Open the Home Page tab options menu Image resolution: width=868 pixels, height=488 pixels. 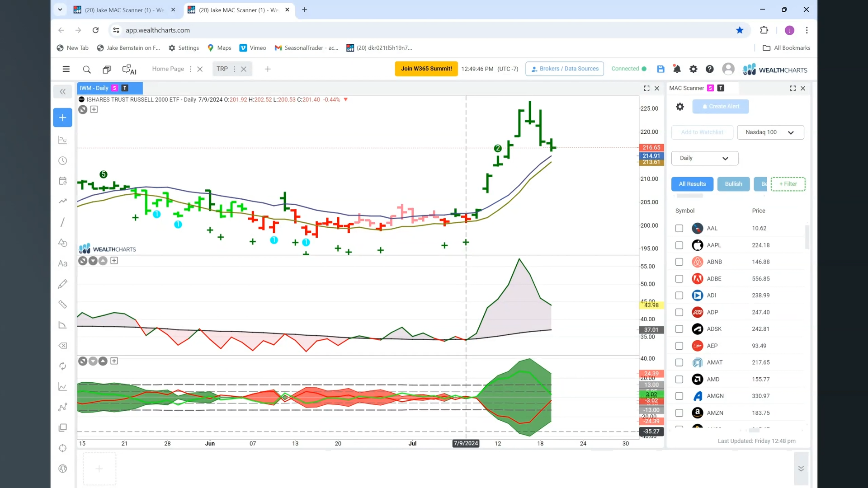(190, 69)
